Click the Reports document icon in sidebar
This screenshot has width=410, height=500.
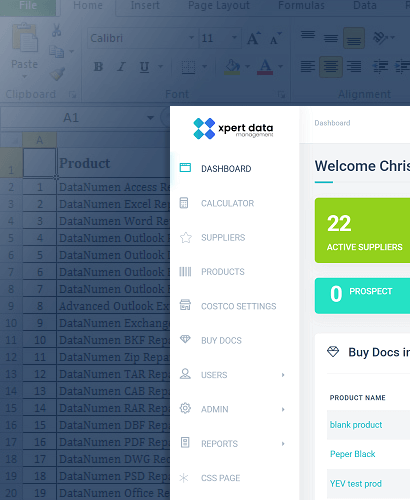coord(185,443)
